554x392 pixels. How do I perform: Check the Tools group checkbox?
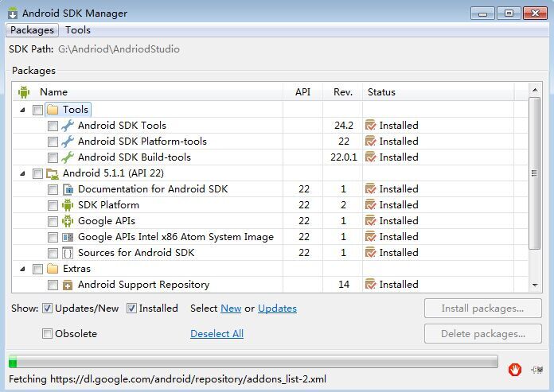point(37,110)
